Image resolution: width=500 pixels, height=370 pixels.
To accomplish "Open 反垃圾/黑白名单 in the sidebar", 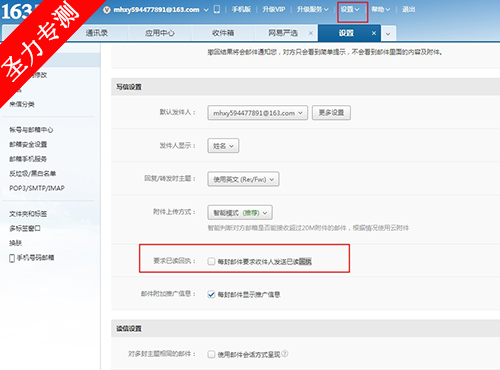I will tap(32, 173).
